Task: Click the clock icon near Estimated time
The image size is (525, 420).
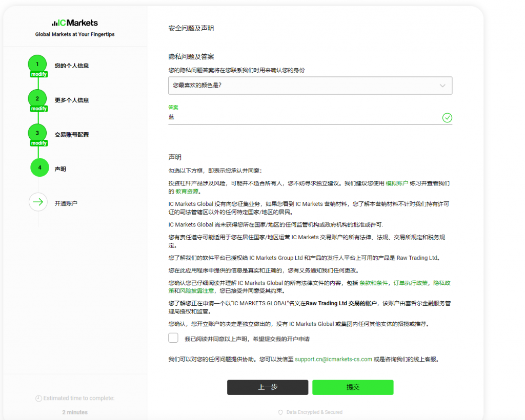Action: pos(38,398)
